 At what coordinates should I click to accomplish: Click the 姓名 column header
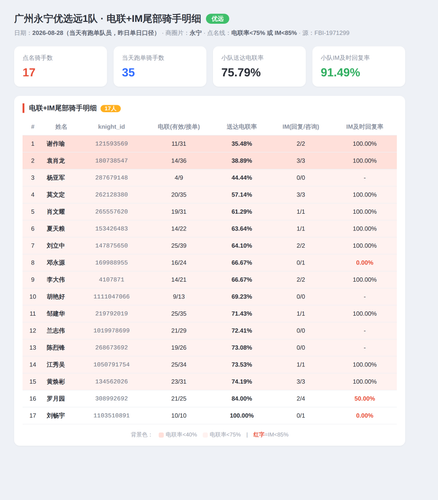click(61, 127)
